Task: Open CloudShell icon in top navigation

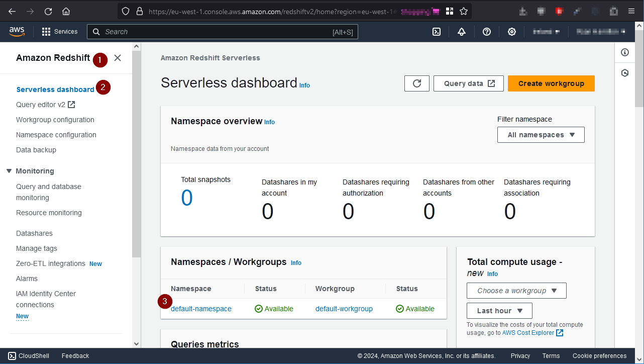Action: tap(437, 32)
